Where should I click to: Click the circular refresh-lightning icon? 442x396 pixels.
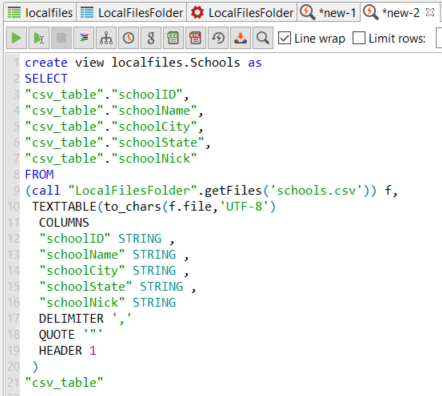(218, 38)
